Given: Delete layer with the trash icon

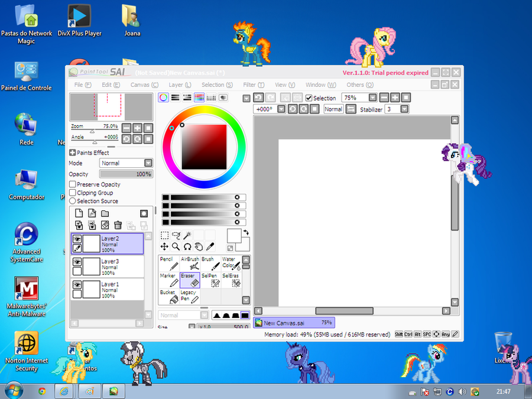Looking at the screenshot, I should click(x=118, y=225).
